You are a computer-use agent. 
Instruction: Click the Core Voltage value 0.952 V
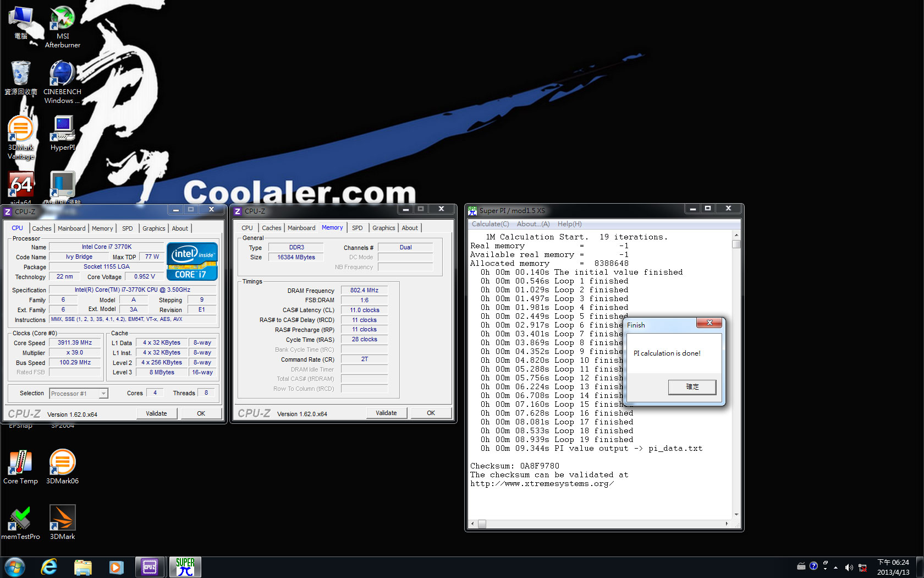click(145, 276)
